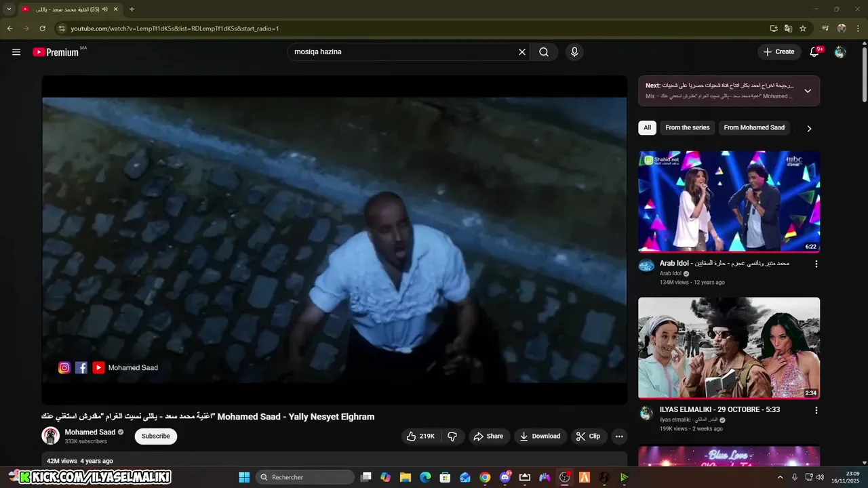Open the YouTube account avatar menu
868x488 pixels.
(x=840, y=52)
